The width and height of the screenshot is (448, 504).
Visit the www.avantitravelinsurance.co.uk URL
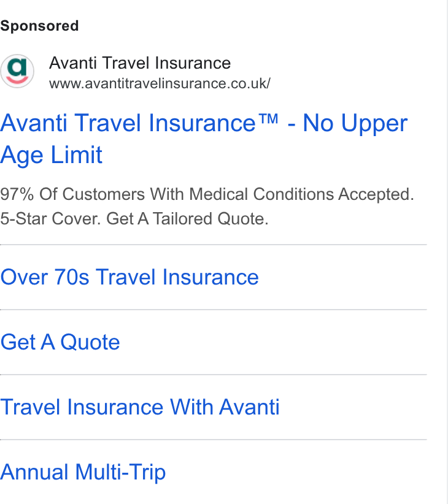point(160,83)
